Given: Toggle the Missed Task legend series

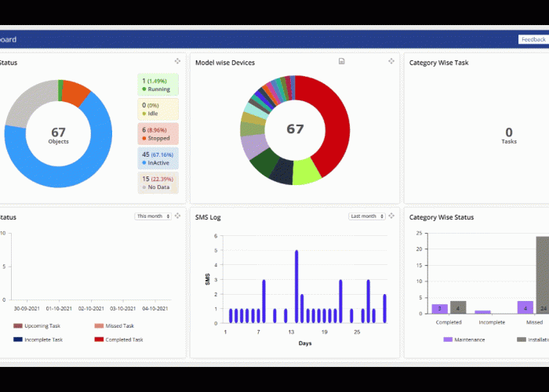Looking at the screenshot, I should tap(119, 325).
